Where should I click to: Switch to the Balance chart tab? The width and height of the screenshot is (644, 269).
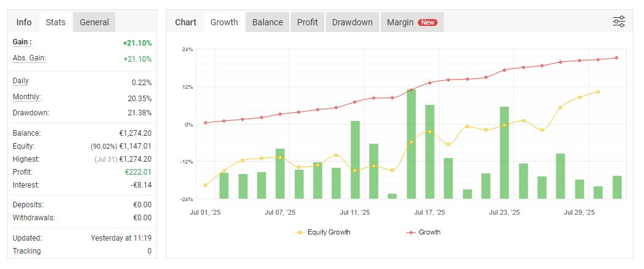pyautogui.click(x=267, y=22)
